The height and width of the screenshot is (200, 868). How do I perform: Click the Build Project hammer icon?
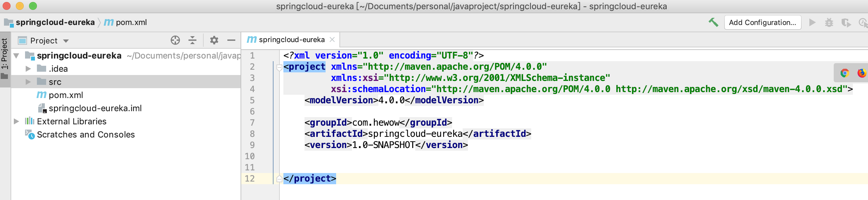[x=713, y=22]
